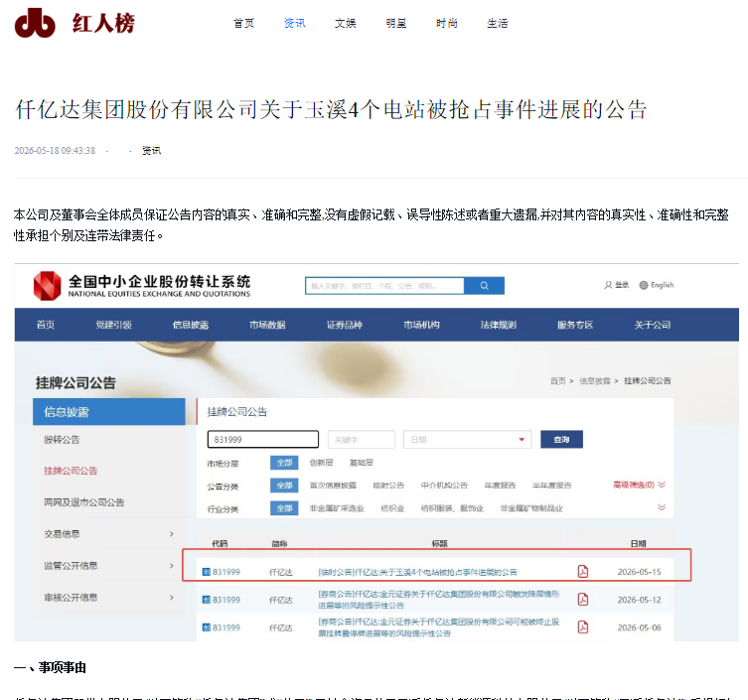This screenshot has height=700, width=748.
Task: Open the 生活 navigation tab
Action: click(498, 23)
